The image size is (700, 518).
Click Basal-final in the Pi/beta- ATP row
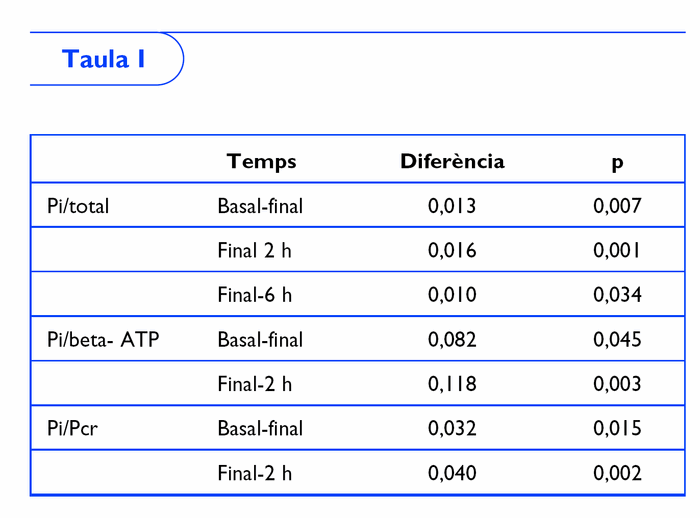pyautogui.click(x=260, y=340)
